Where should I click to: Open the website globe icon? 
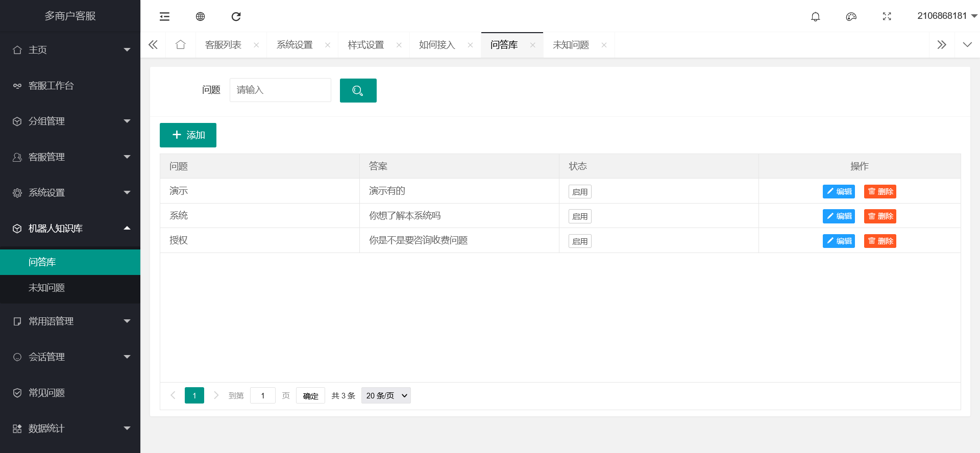tap(200, 17)
